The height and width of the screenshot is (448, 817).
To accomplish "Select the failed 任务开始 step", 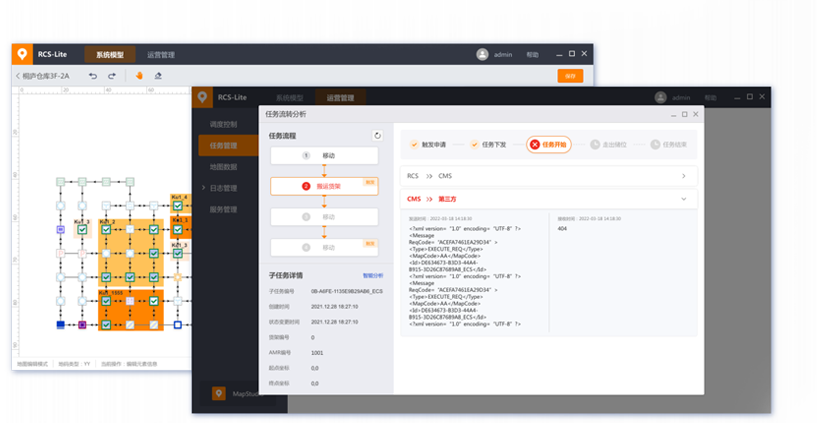I will tap(549, 144).
